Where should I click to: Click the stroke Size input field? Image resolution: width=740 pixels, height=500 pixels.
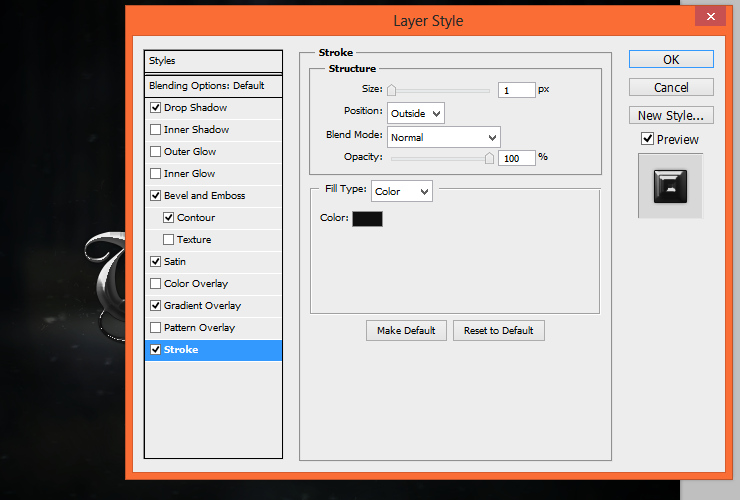coord(517,90)
